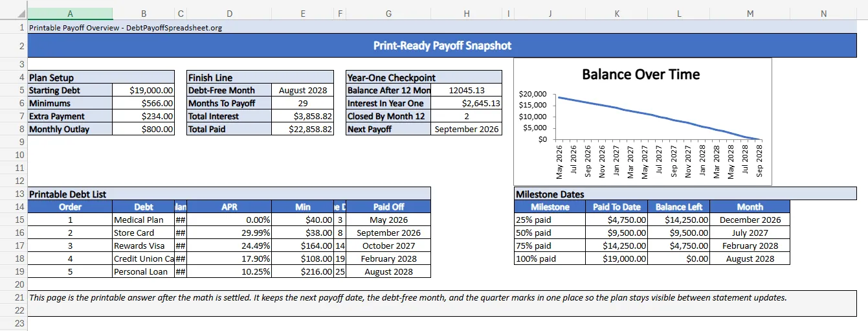
Task: Click the Balance Left column header
Action: point(678,207)
